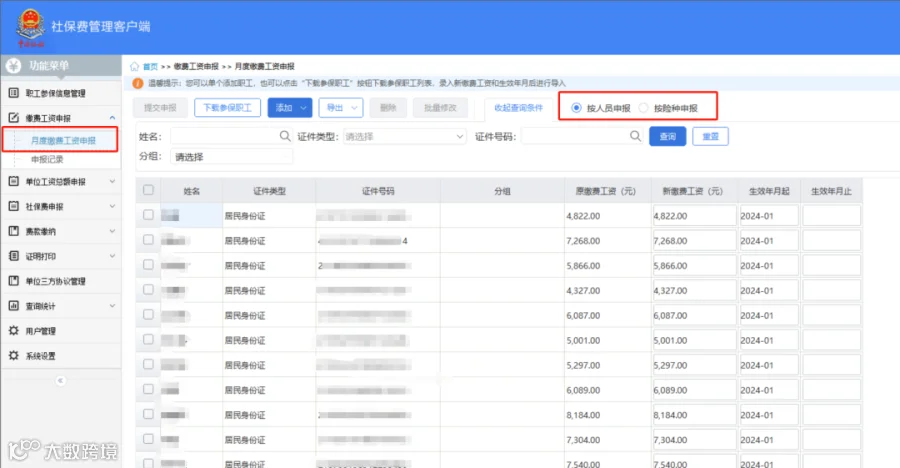Expand the 单位工资总额申报 chevron
The height and width of the screenshot is (468, 900).
click(112, 181)
